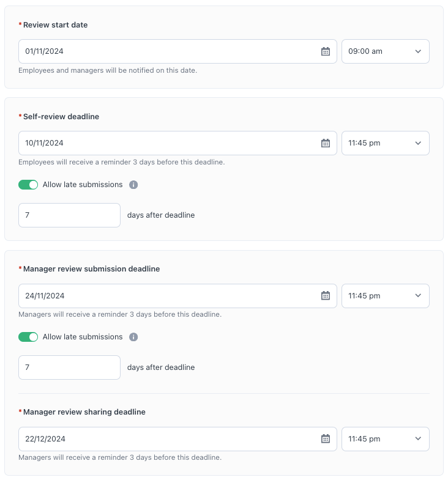The width and height of the screenshot is (448, 480).
Task: Select the 24/11/2024 submission deadline date field
Action: (165, 296)
